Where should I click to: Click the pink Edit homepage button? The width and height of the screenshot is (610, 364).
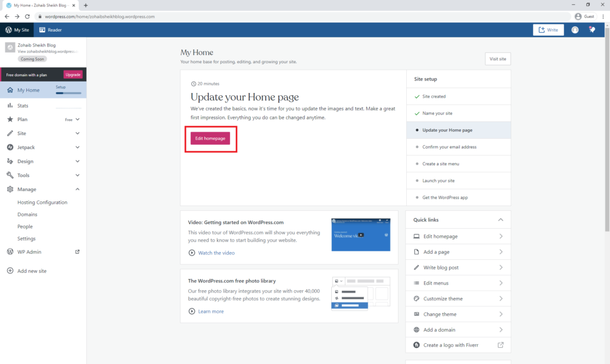tap(210, 138)
